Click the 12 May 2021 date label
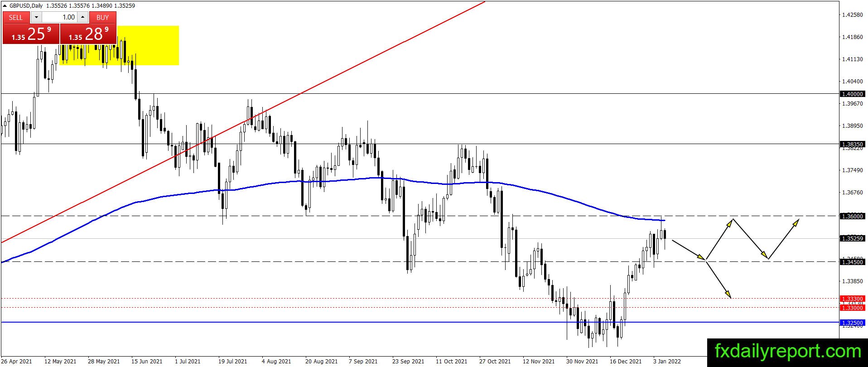Viewport: 868px width, 367px height. click(60, 362)
